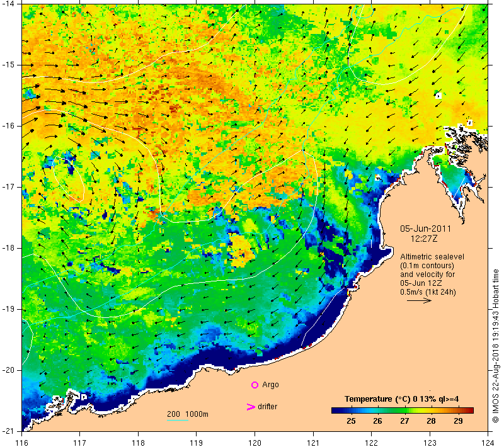Click the -14 latitude axis label

[x=8, y=4]
